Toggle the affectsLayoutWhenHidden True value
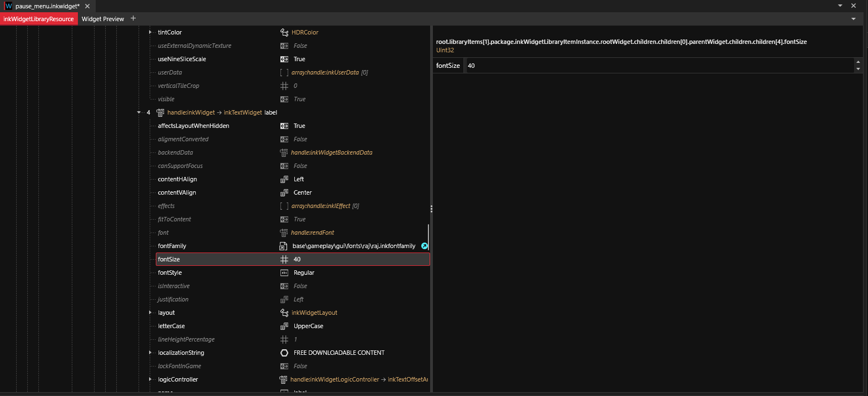The height and width of the screenshot is (396, 868). point(299,126)
